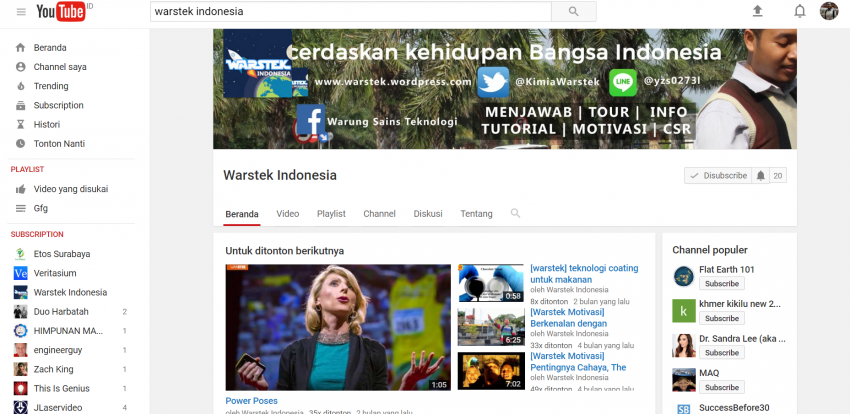Click the thumbs-up icon for liked videos
The height and width of the screenshot is (414, 850).
point(21,189)
